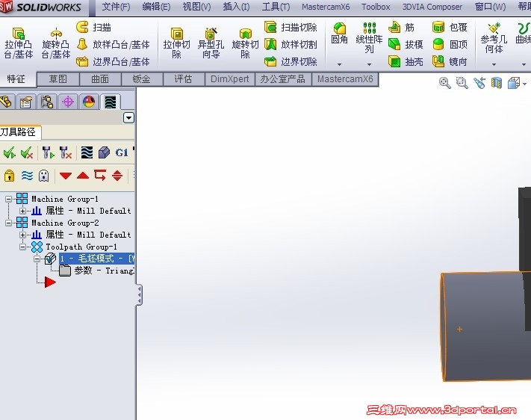Switch to the 钣金 sheet metal tab
531x420 pixels.
pyautogui.click(x=142, y=79)
